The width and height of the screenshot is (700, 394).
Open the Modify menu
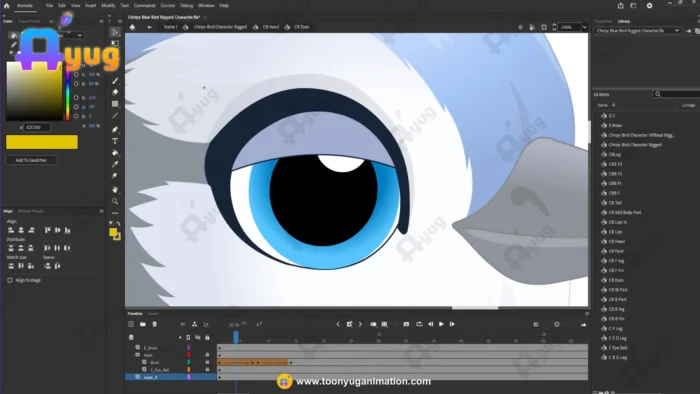click(x=108, y=5)
